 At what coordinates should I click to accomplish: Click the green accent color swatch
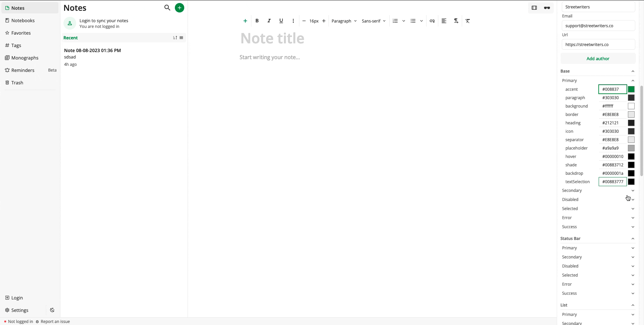coord(631,89)
